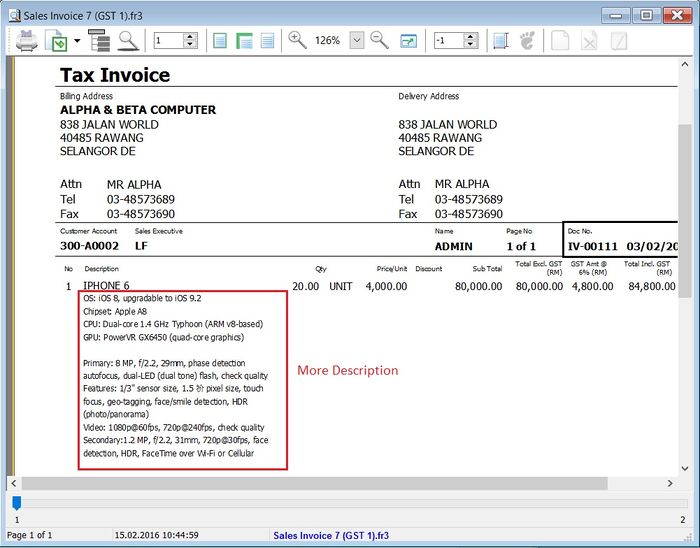Click the vertical scrollbar down arrow

click(685, 467)
